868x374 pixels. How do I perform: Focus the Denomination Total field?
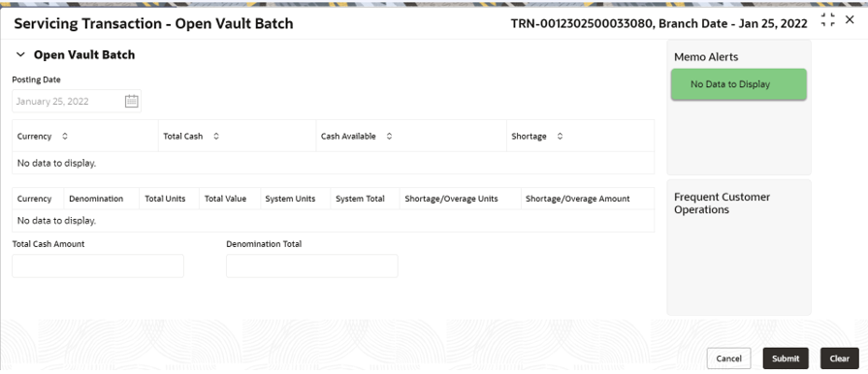coord(311,266)
